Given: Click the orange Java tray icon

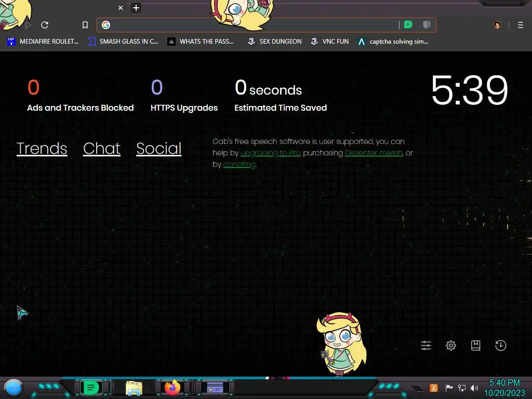Looking at the screenshot, I should [x=434, y=388].
